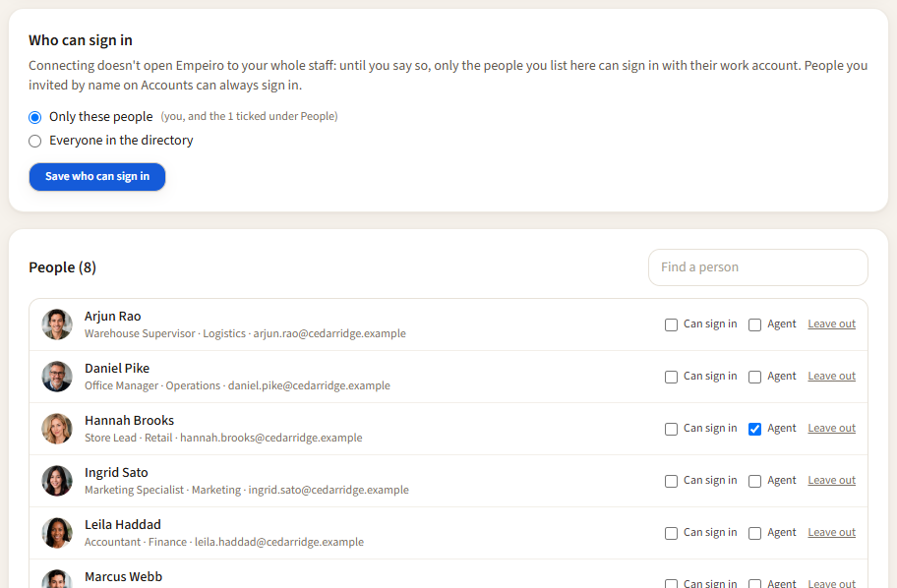Click daniel.pike@cedarridge.example details line
The width and height of the screenshot is (897, 588).
237,385
